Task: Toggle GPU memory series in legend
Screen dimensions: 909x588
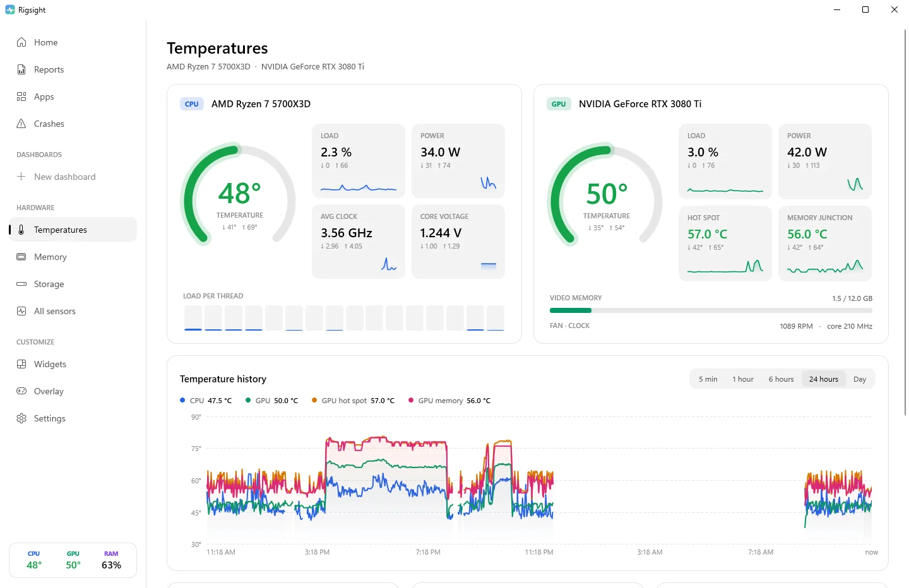Action: (449, 401)
